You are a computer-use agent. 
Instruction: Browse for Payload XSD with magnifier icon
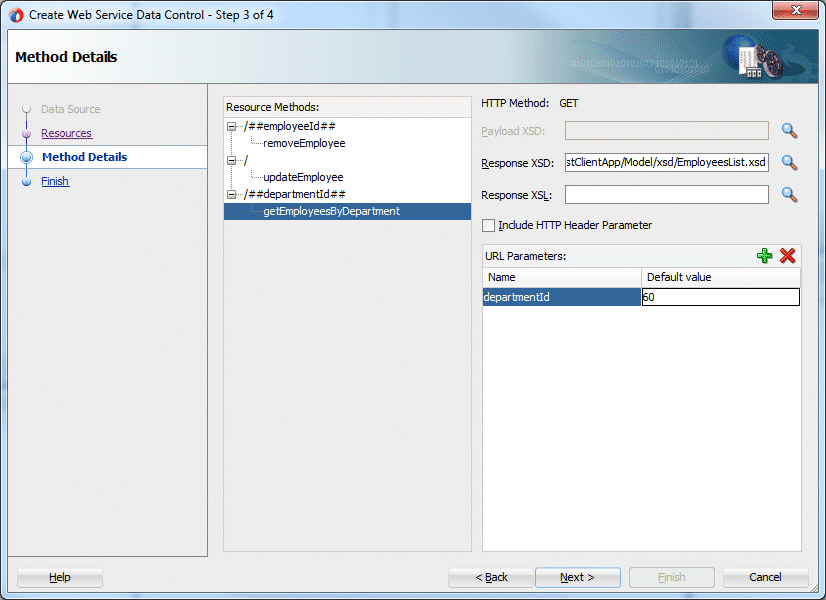(789, 131)
